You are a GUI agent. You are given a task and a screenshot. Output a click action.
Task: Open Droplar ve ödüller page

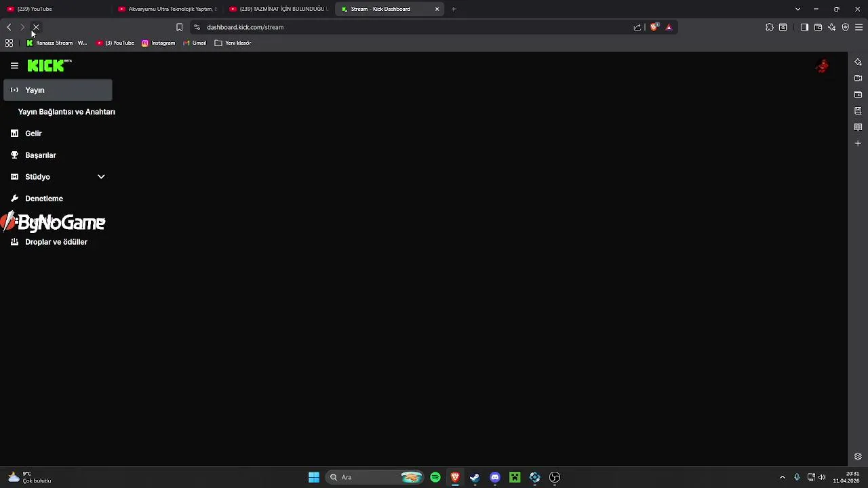click(x=56, y=242)
